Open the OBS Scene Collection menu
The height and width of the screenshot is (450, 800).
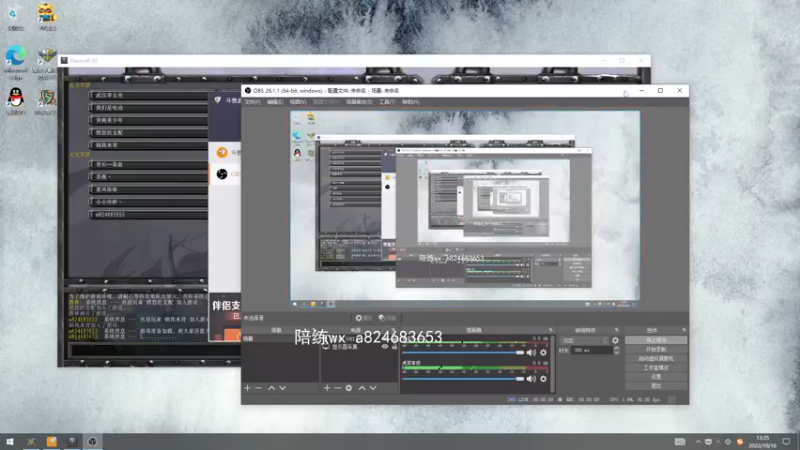pyautogui.click(x=359, y=102)
